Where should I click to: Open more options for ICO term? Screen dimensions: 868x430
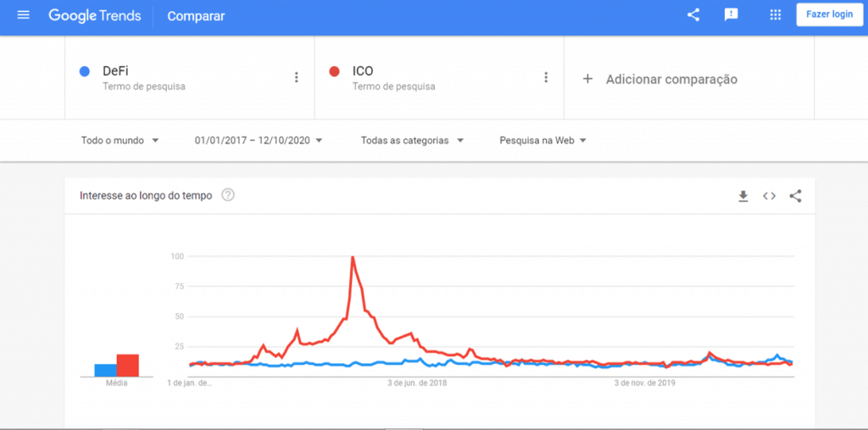tap(546, 77)
